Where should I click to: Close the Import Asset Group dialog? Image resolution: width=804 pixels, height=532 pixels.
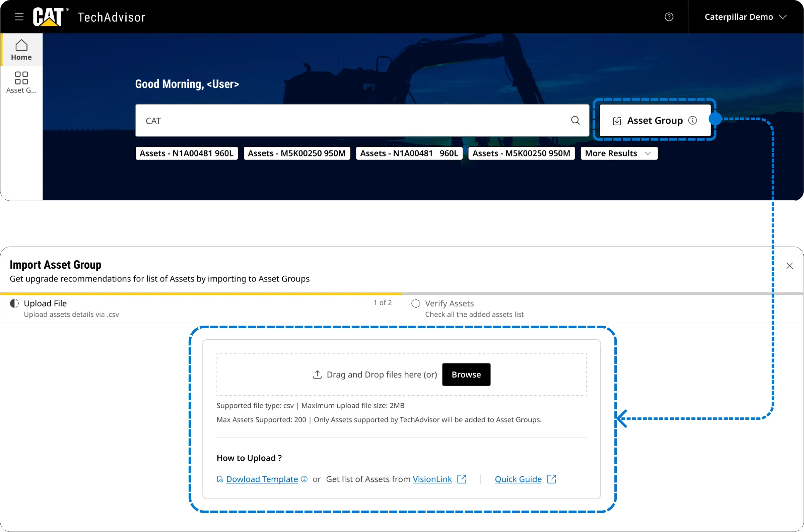tap(789, 266)
